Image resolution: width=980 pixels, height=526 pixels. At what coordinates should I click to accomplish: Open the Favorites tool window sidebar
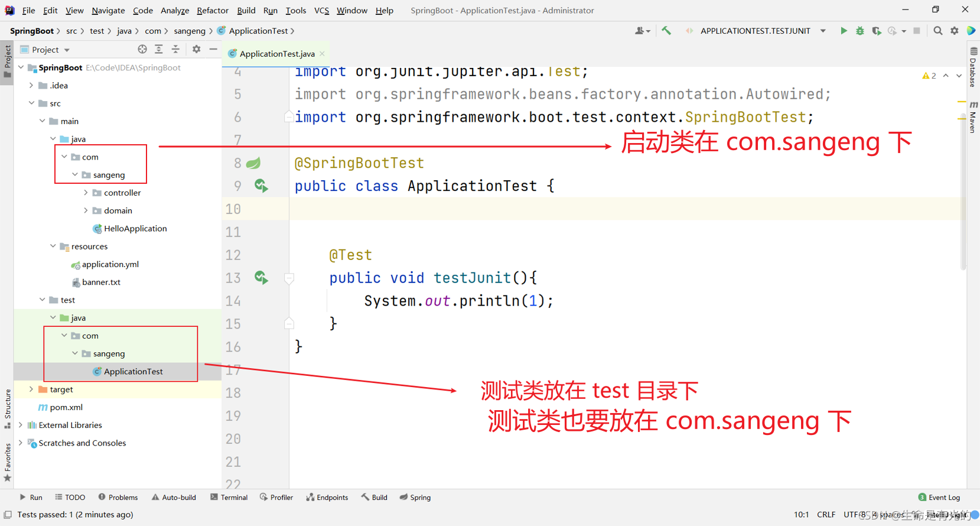(x=7, y=462)
